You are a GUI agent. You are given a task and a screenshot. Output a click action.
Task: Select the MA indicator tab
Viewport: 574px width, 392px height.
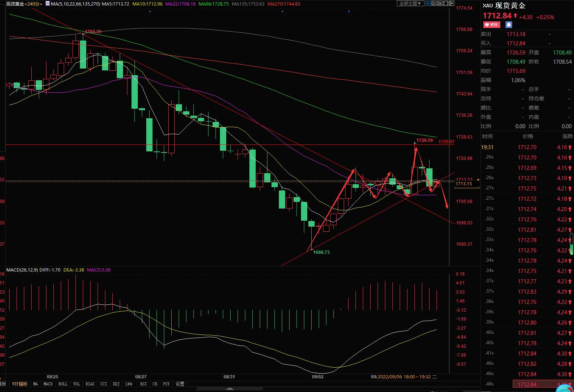point(35,384)
